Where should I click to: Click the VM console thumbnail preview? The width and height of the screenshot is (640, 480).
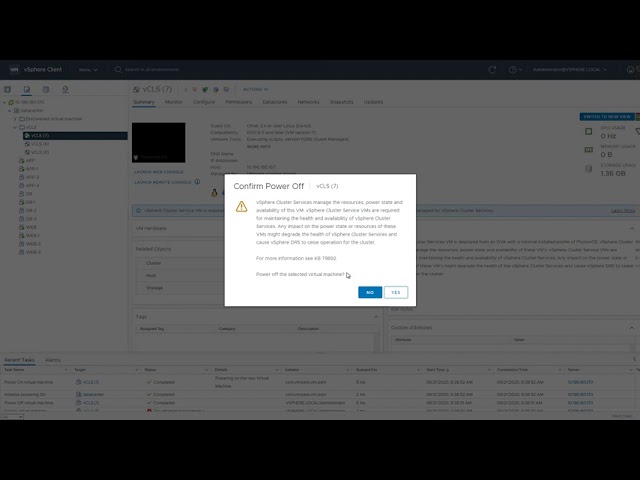pos(158,142)
